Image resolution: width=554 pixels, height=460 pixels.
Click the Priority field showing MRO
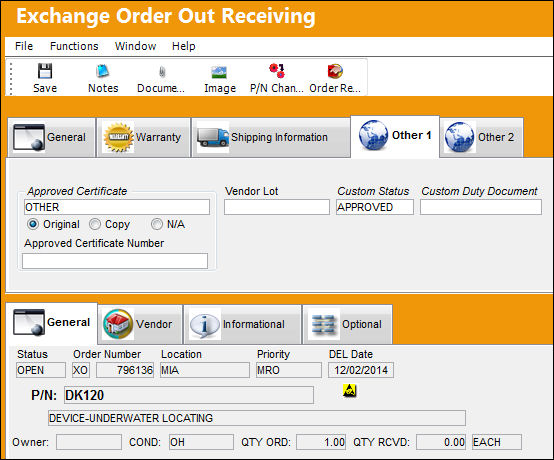click(x=289, y=370)
